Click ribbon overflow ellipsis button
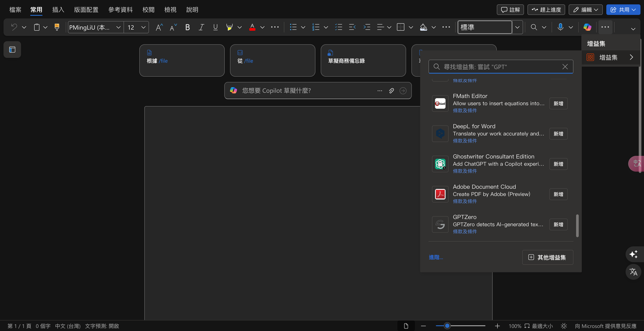This screenshot has height=331, width=644. (605, 27)
